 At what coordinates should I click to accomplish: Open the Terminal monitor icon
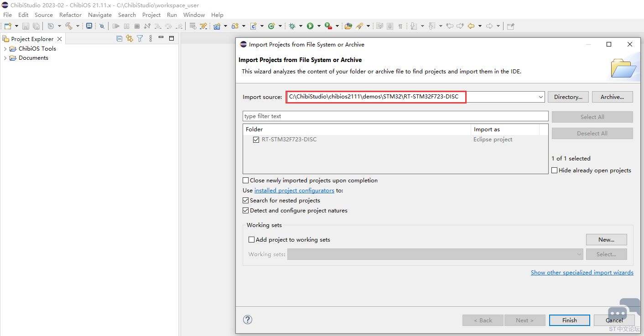point(89,26)
